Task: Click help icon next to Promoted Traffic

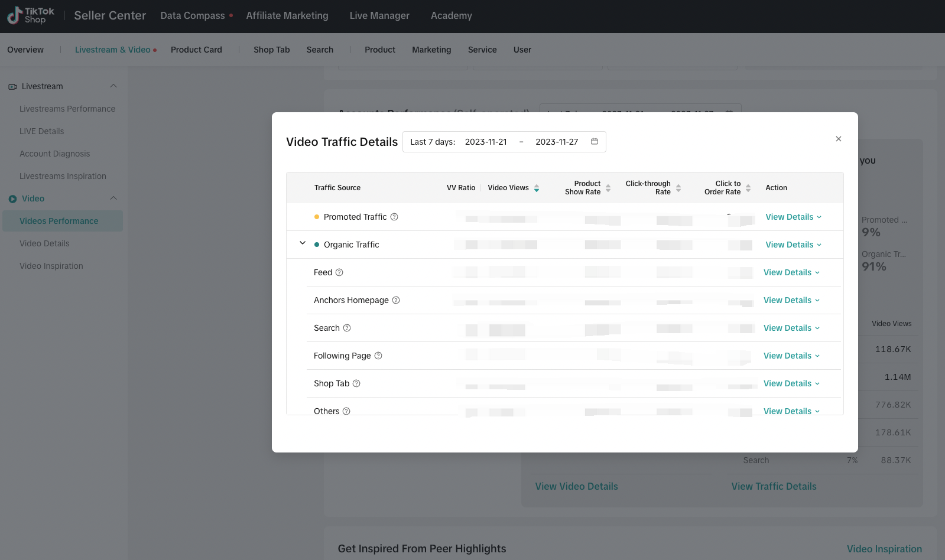Action: 394,217
